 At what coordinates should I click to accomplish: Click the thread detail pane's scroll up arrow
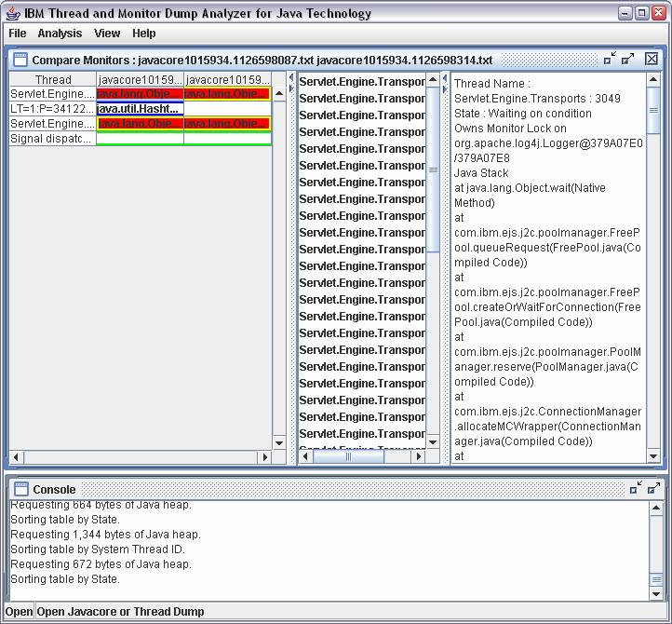tap(653, 80)
